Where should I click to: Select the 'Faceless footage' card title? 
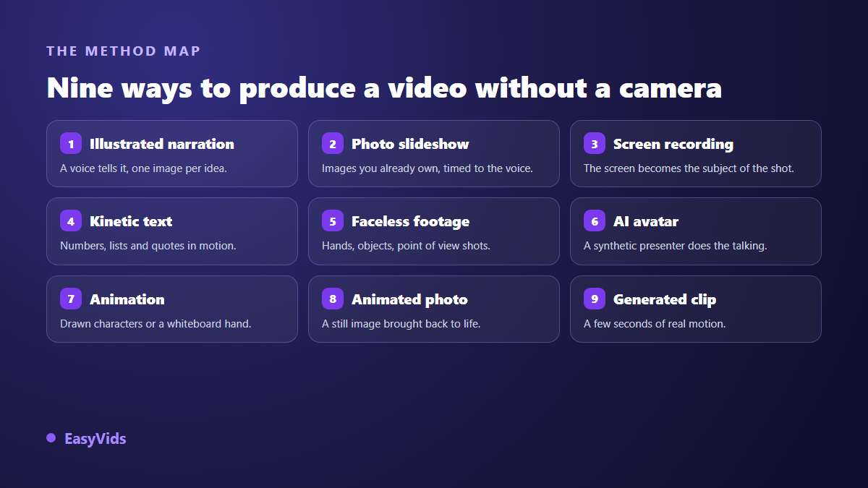coord(410,221)
